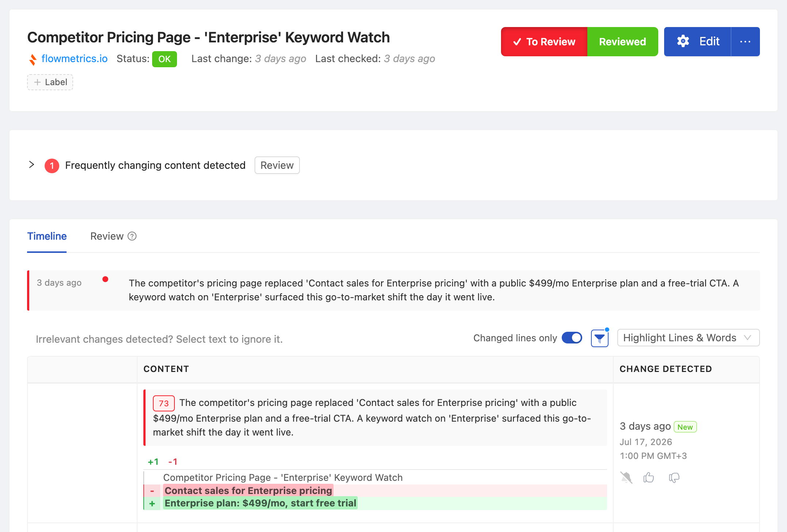Click the green New badge

tap(685, 427)
